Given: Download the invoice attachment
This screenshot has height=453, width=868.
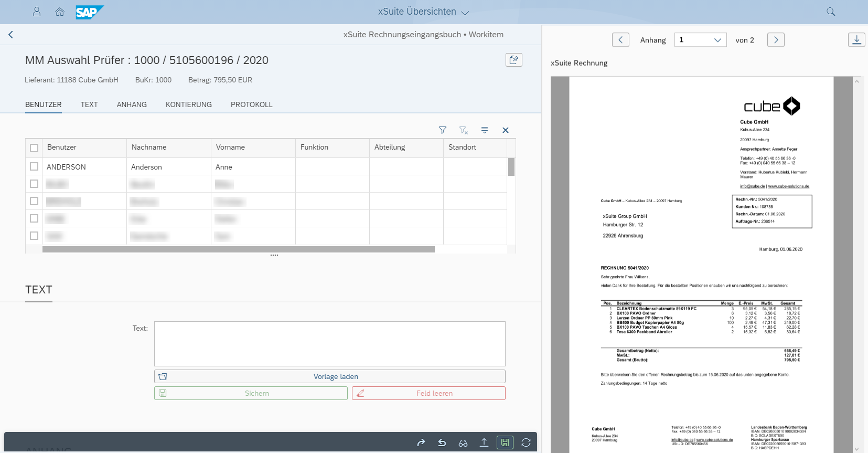Looking at the screenshot, I should tap(856, 40).
